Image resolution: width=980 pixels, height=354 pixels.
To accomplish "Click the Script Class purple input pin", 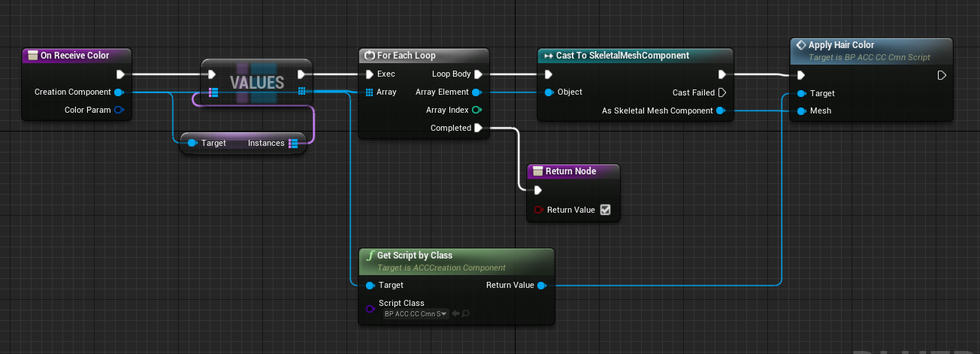I will tap(370, 308).
